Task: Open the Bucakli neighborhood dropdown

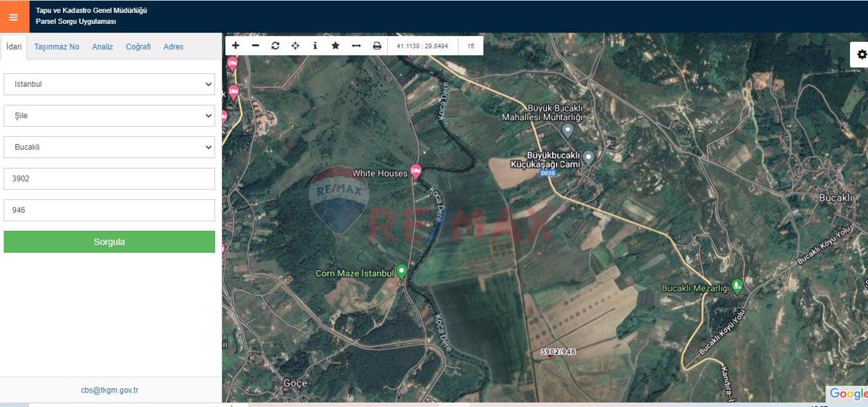Action: [109, 147]
